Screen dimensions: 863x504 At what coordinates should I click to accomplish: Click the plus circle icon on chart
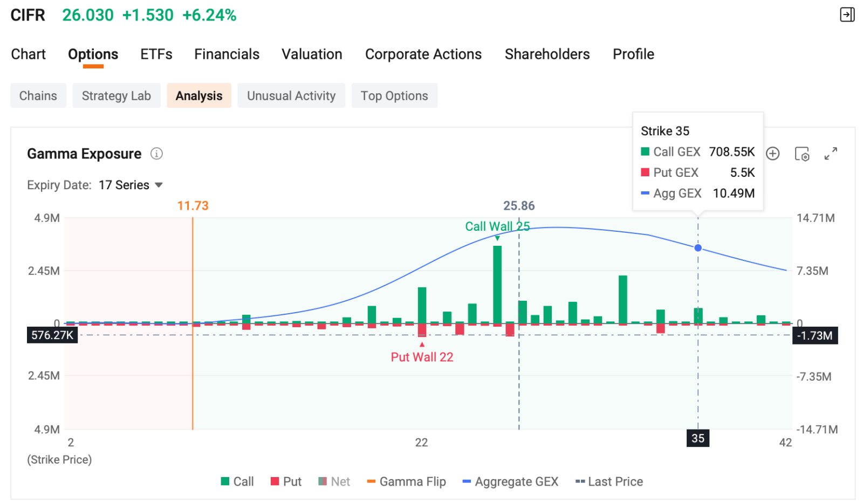[x=773, y=154]
